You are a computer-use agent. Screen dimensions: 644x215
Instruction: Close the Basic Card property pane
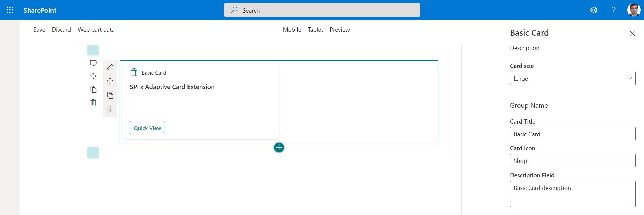(x=632, y=33)
